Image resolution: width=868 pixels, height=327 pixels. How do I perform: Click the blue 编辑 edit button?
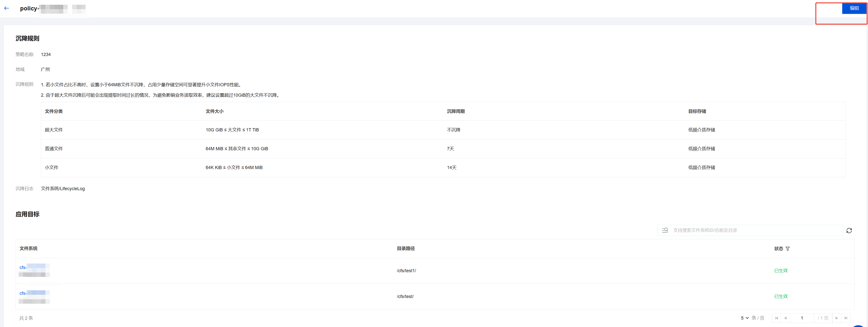854,8
